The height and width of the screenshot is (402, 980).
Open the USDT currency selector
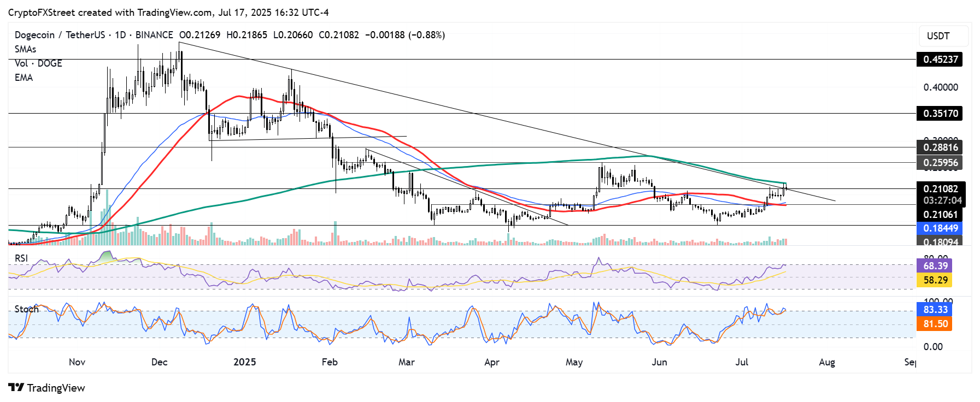point(938,36)
